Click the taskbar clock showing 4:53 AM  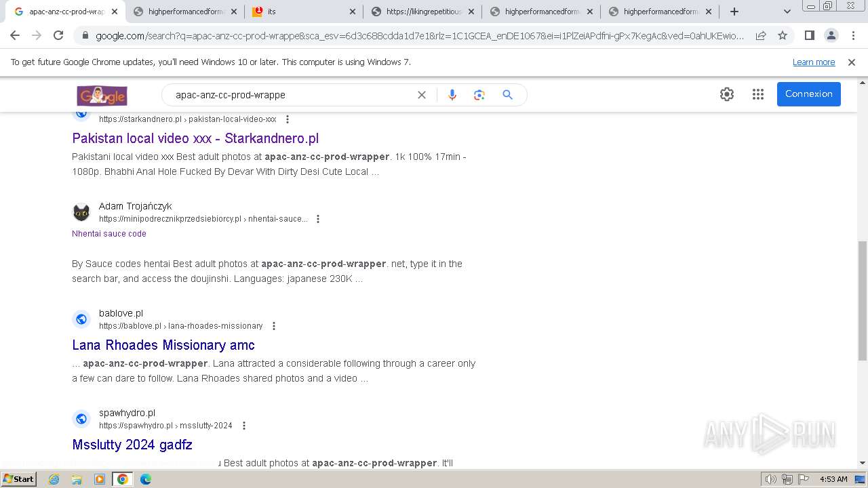click(833, 479)
